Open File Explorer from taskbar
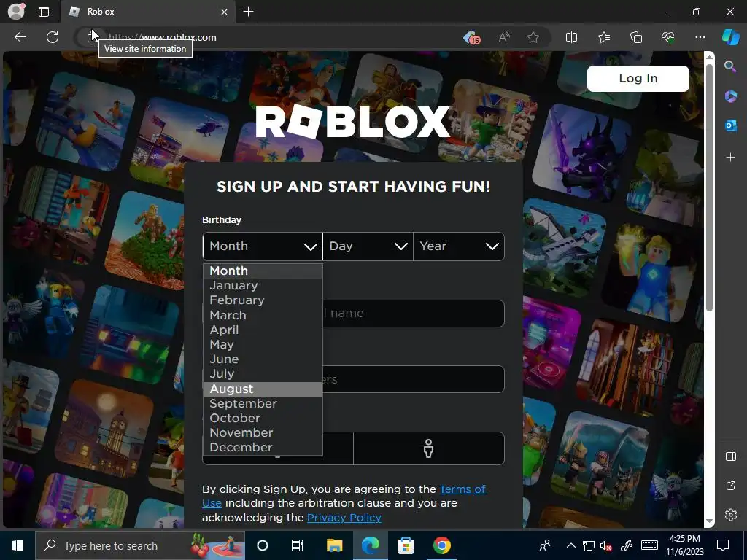 pyautogui.click(x=334, y=545)
